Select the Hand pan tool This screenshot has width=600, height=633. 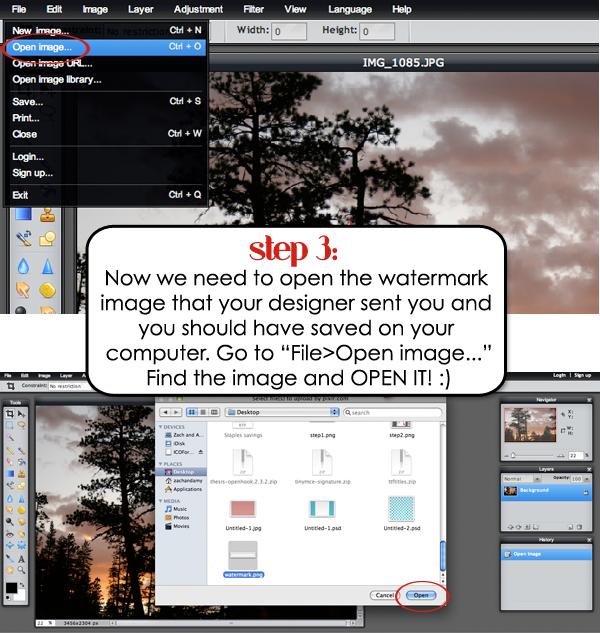[x=10, y=570]
